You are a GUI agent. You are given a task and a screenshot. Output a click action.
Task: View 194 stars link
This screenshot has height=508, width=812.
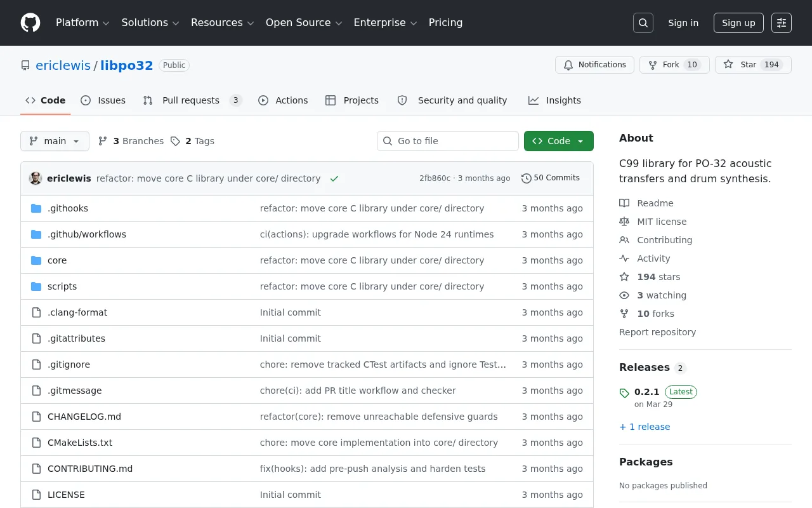click(x=650, y=277)
